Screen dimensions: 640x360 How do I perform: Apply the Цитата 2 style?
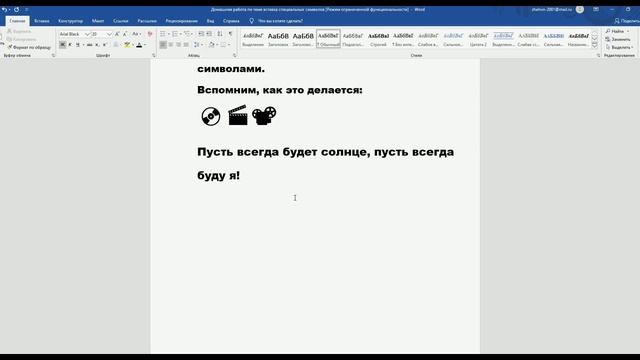[x=478, y=39]
